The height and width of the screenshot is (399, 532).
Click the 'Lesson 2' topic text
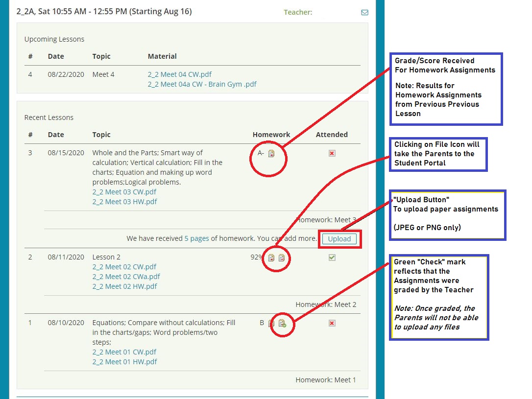(x=106, y=257)
